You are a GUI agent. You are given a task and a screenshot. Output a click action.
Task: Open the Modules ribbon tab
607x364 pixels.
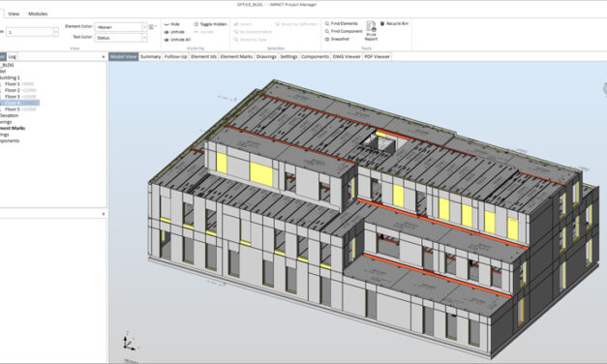(x=38, y=14)
